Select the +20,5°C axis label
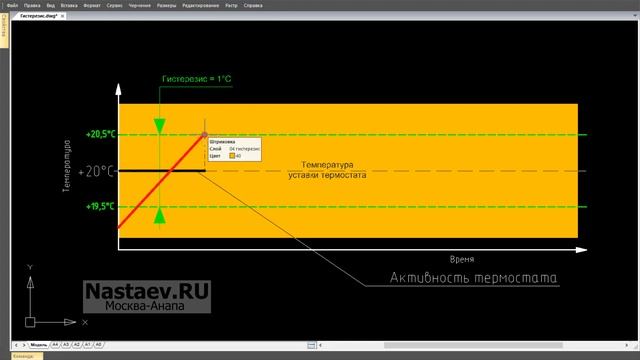This screenshot has width=640, height=360. point(101,134)
